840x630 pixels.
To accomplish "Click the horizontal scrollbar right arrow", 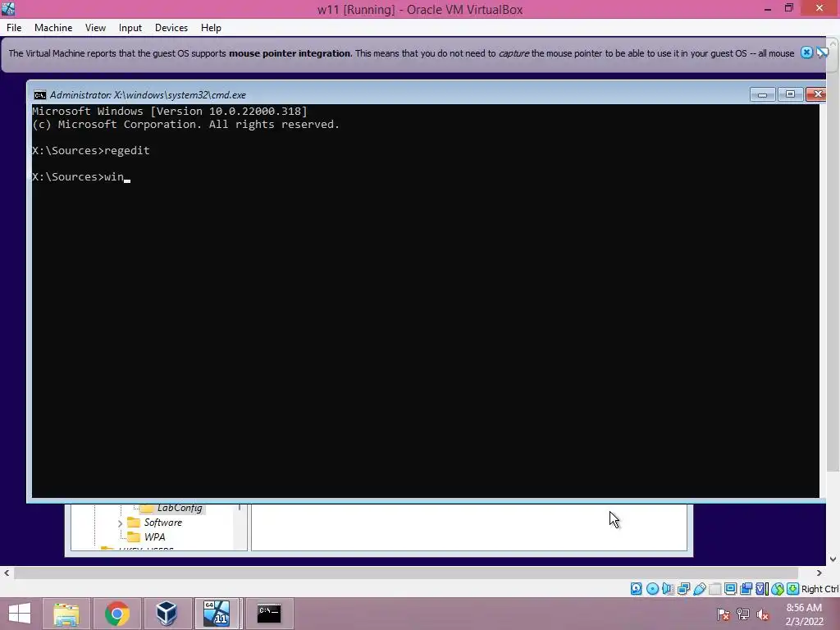I will [x=819, y=573].
